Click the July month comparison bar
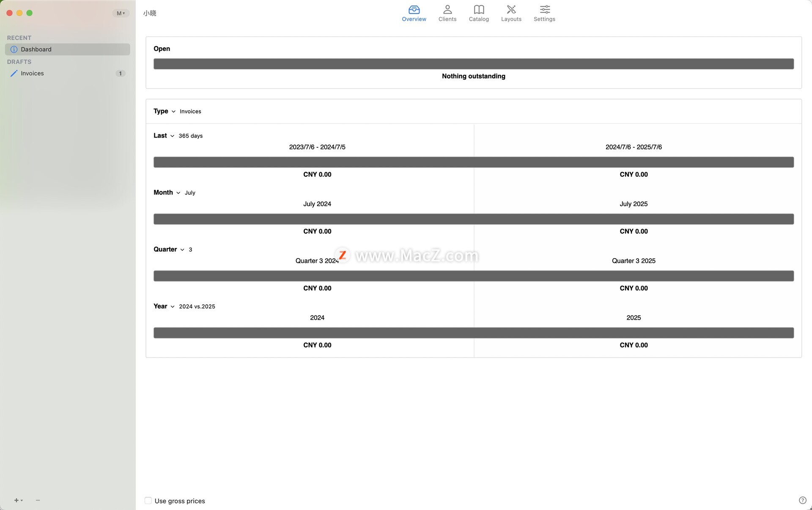 [474, 219]
